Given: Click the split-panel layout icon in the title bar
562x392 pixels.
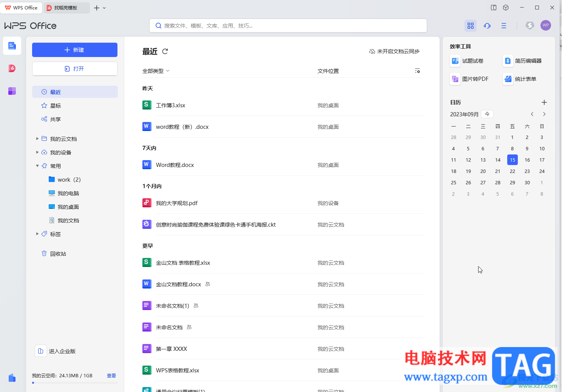Looking at the screenshot, I should point(494,8).
